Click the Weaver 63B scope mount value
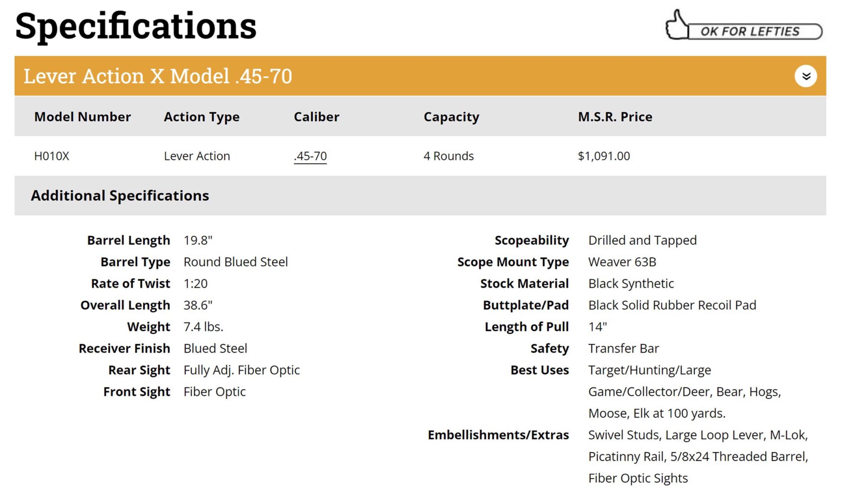Screen dimensions: 842x504 coord(622,262)
